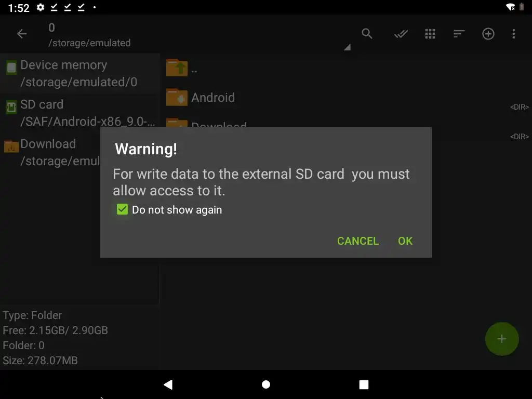Click the search magnifier icon

coord(367,34)
